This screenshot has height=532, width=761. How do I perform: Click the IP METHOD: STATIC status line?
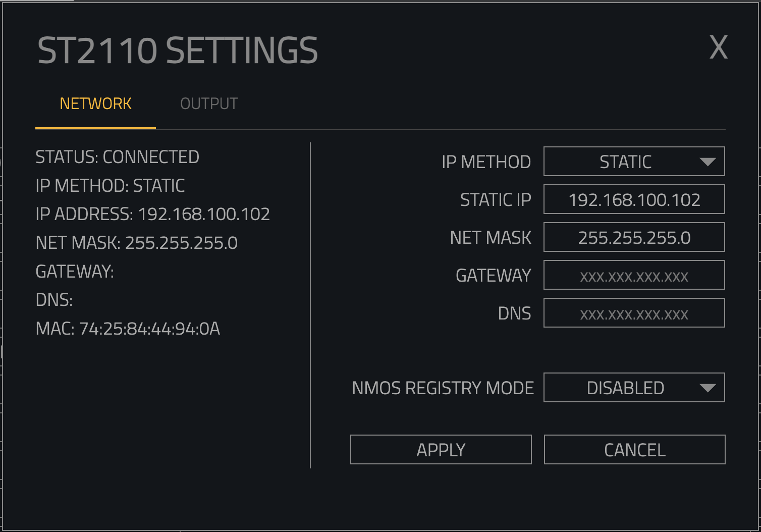(110, 186)
